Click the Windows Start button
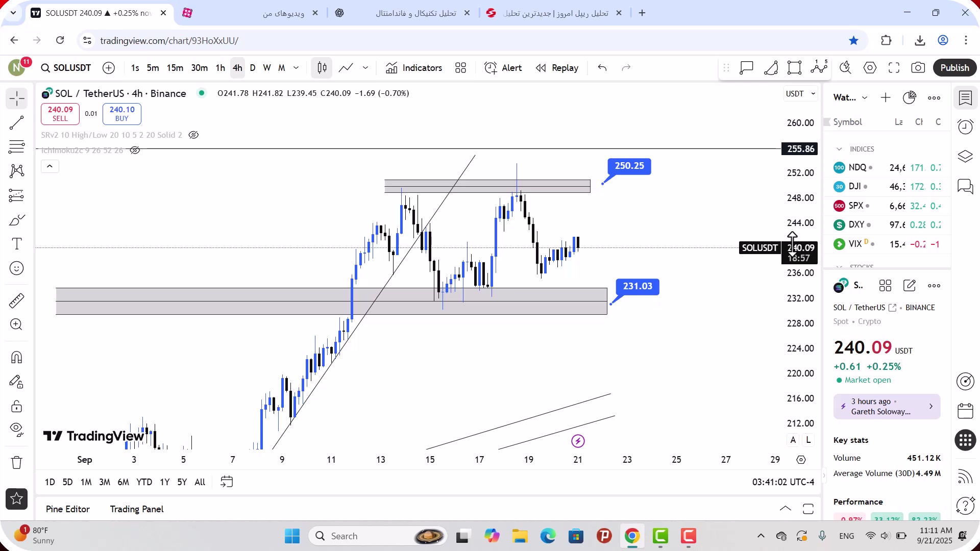 click(292, 536)
